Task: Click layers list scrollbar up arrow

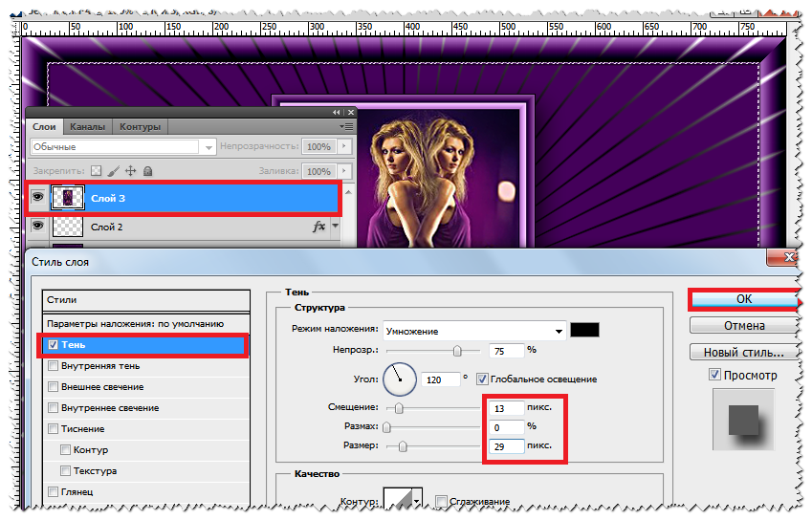Action: [349, 192]
